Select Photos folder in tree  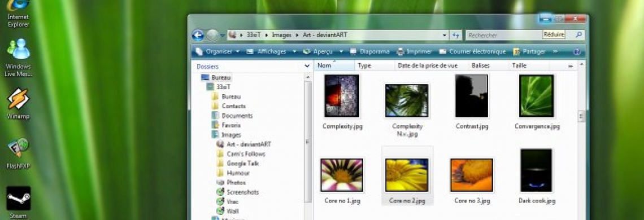(231, 182)
